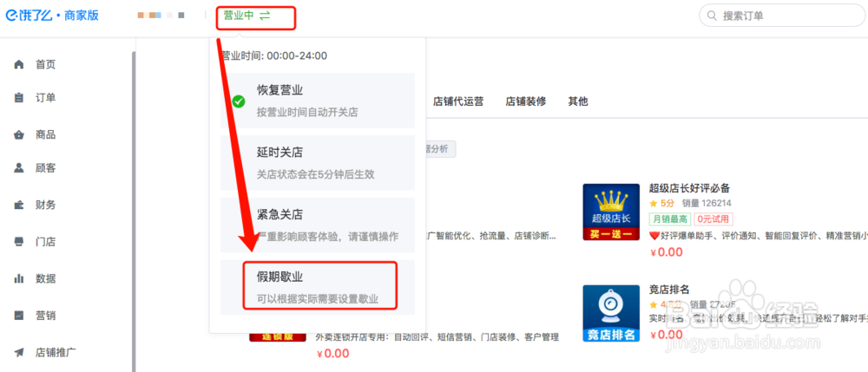The image size is (868, 372).
Task: Click the 财务 wallet icon
Action: pos(19,205)
